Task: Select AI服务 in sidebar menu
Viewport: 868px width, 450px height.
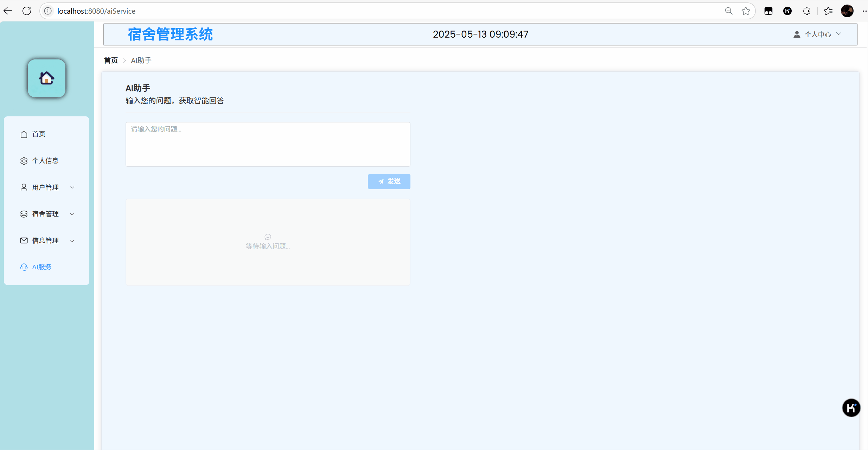Action: (x=42, y=267)
